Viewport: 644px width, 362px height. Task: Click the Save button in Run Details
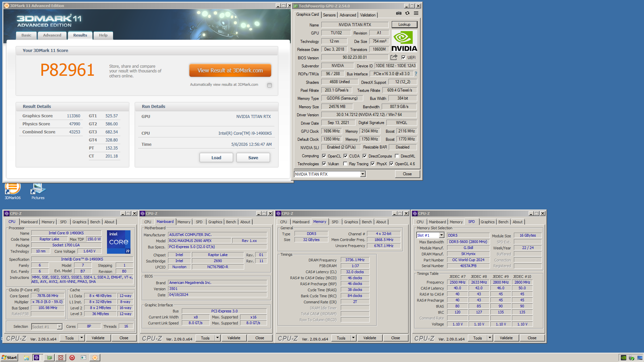pos(253,158)
